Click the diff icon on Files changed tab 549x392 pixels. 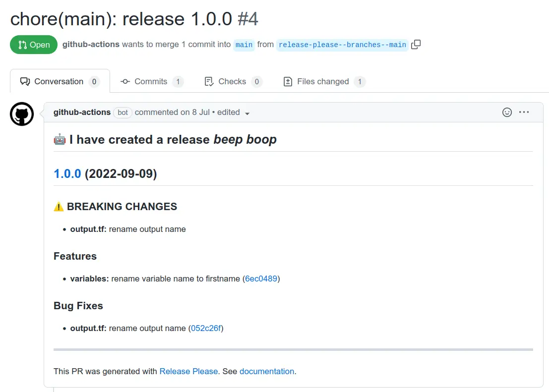288,81
